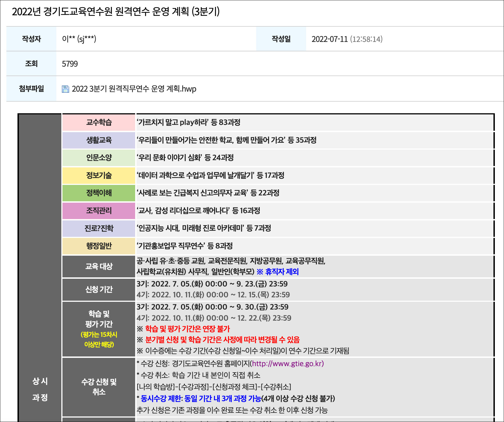Click the yellow '정보기술' category cell
Image resolution: width=504 pixels, height=422 pixels.
click(x=99, y=175)
